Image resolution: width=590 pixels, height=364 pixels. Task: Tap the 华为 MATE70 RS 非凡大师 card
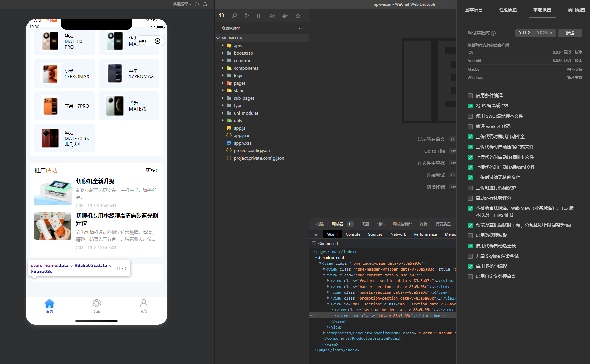65,138
